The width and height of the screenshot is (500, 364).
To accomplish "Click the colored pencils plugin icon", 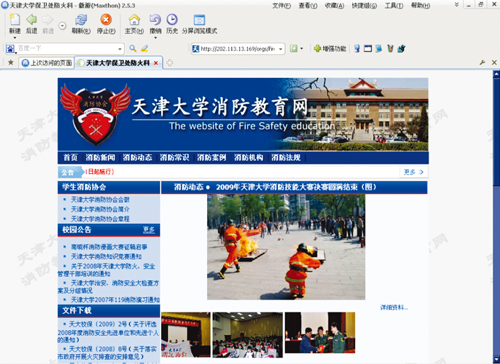I will tap(390, 49).
